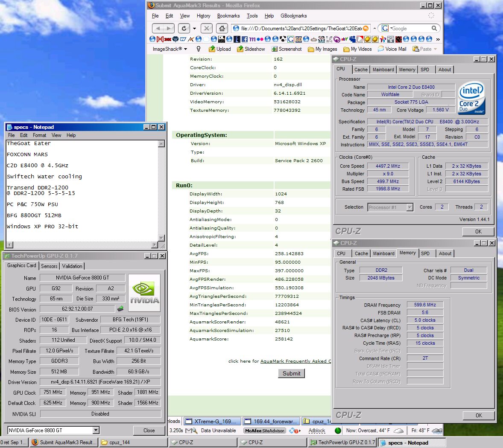This screenshot has height=448, width=503.
Task: Click the Firefox Forward arrow
Action: (169, 28)
